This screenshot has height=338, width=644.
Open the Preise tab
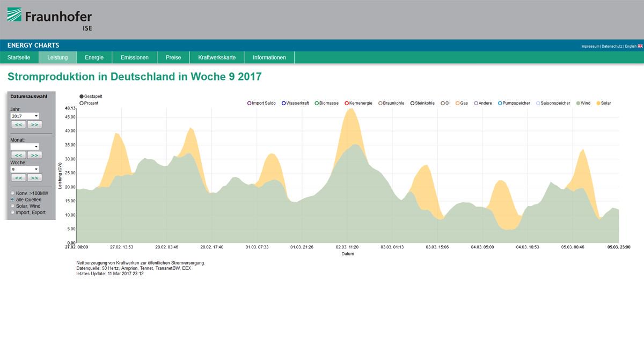pos(173,57)
